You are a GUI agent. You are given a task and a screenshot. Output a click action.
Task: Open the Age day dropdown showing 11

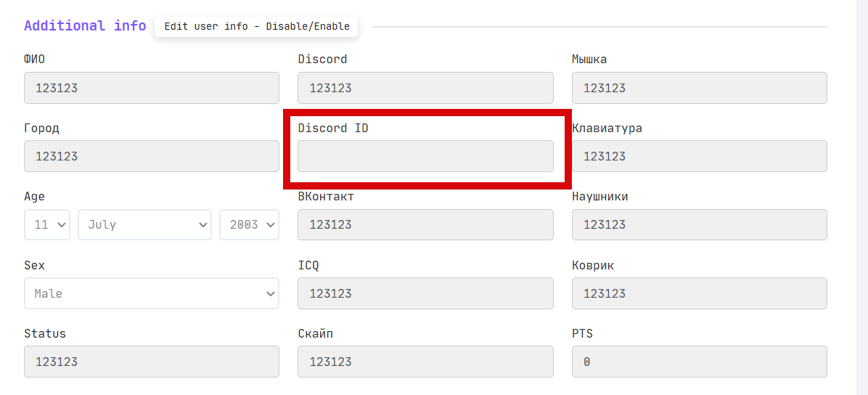[47, 225]
